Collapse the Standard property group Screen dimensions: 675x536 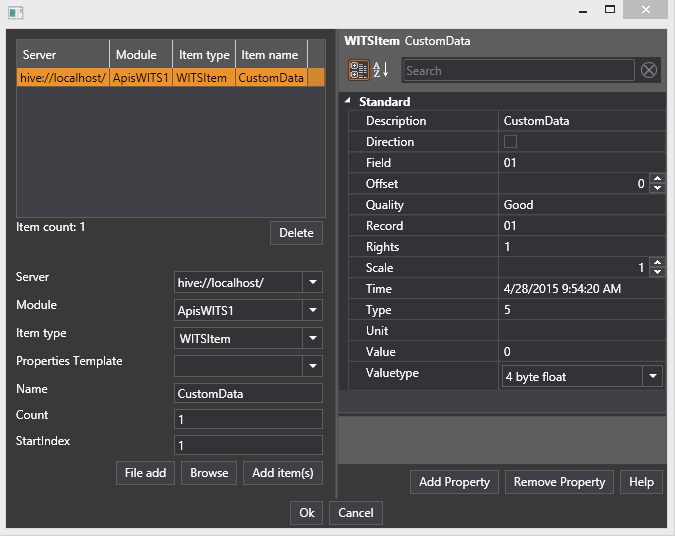click(347, 101)
